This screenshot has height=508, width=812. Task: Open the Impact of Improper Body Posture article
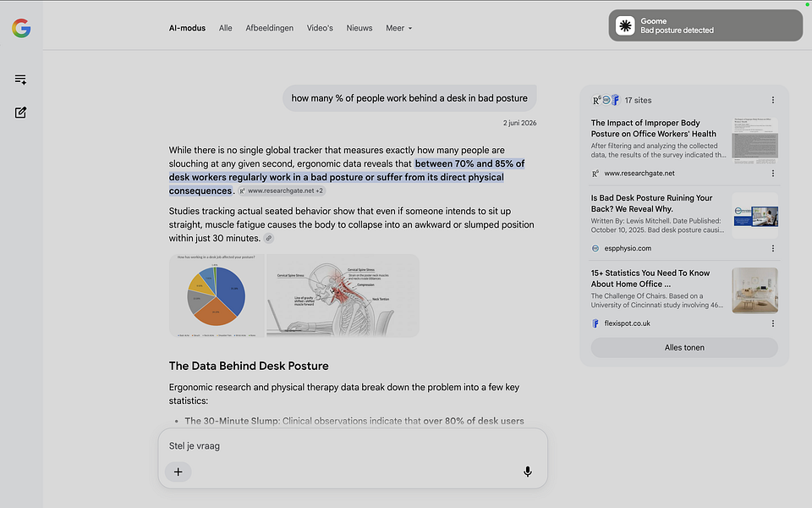[653, 128]
